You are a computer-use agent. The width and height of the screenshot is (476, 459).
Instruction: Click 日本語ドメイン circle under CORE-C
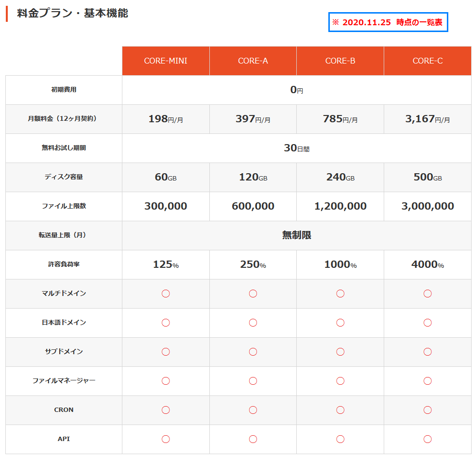[427, 323]
